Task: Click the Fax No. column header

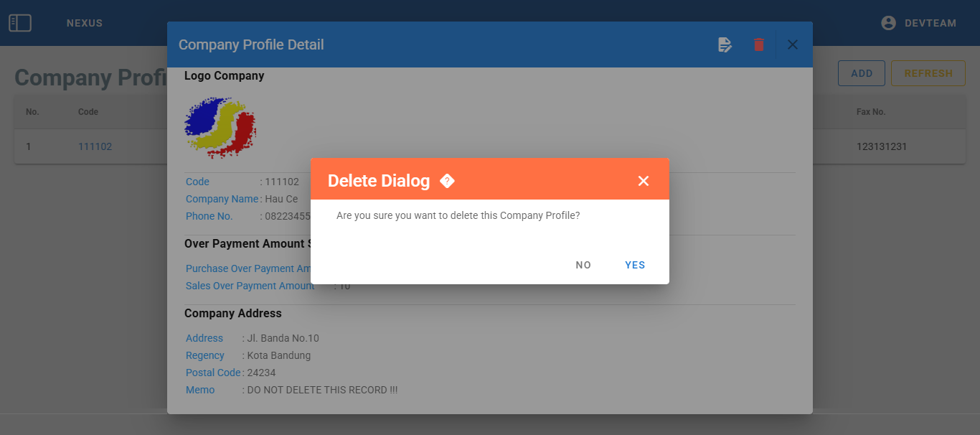Action: (x=871, y=112)
